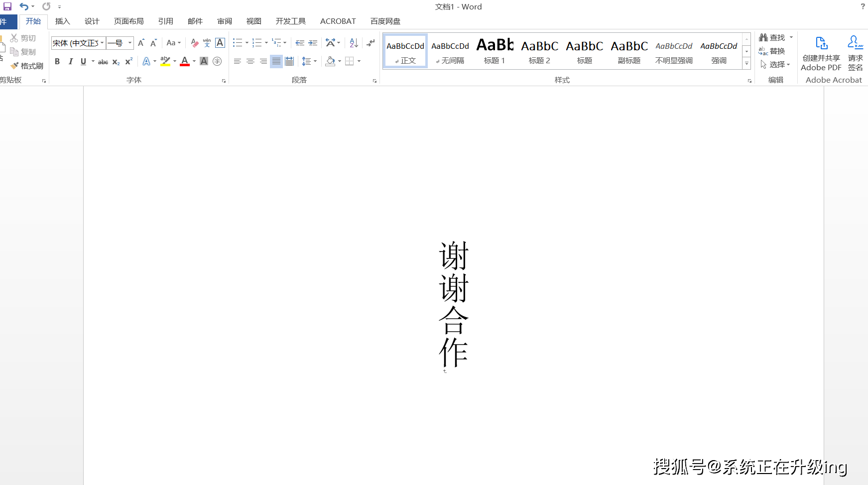The image size is (868, 485).
Task: Apply the 无间隔 style
Action: 450,51
